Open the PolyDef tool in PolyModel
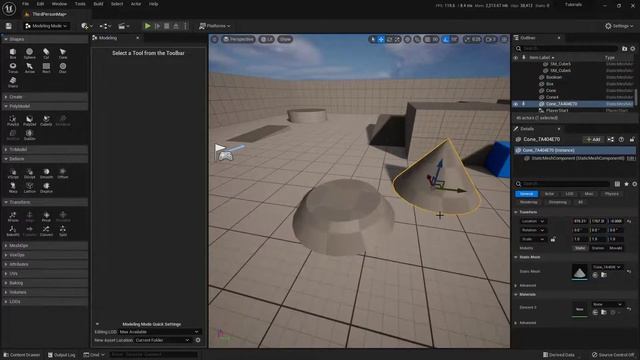 pos(29,121)
